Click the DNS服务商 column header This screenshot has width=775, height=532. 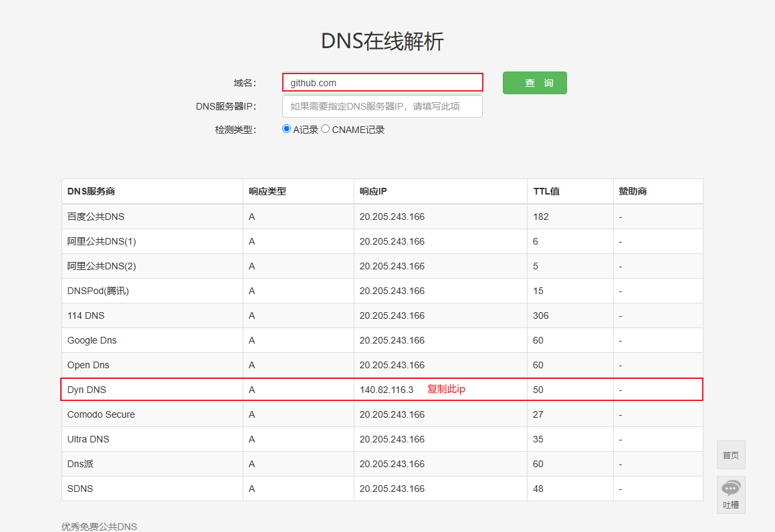91,191
